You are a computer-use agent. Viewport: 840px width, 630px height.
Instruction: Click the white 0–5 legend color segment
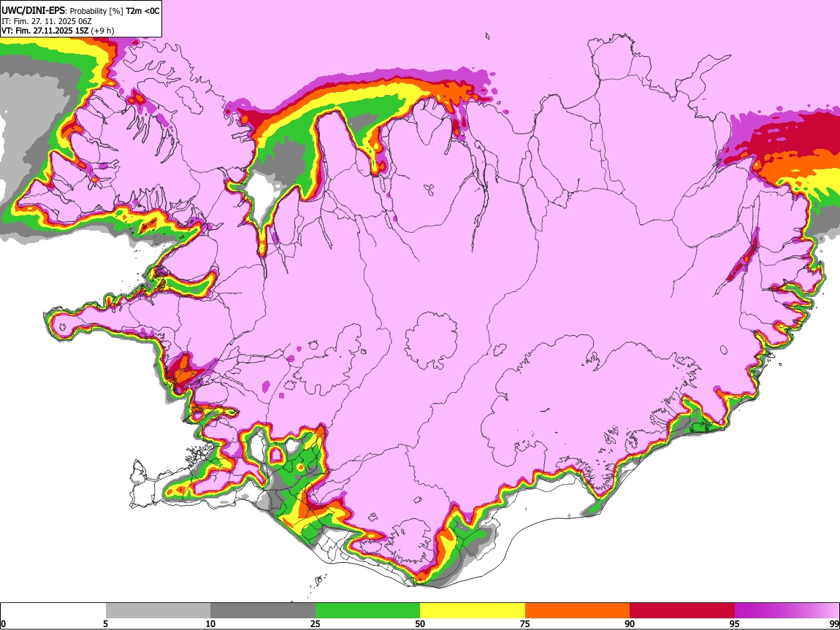pyautogui.click(x=53, y=610)
